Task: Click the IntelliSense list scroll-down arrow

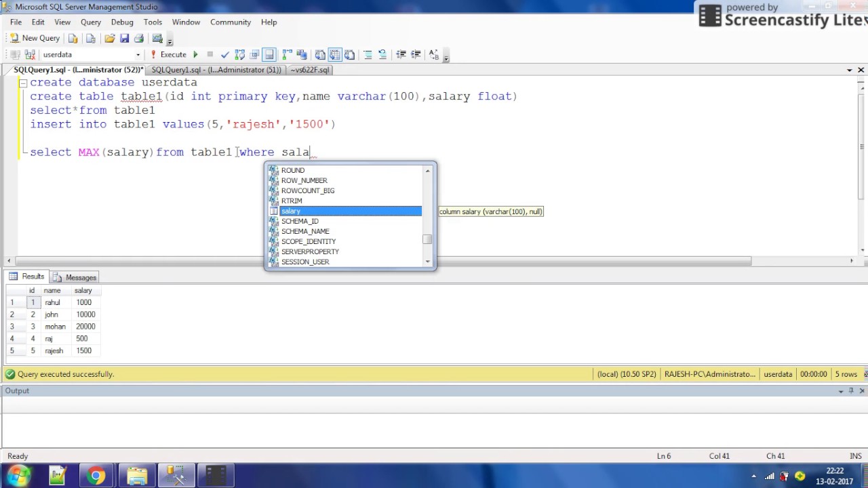Action: tap(427, 262)
